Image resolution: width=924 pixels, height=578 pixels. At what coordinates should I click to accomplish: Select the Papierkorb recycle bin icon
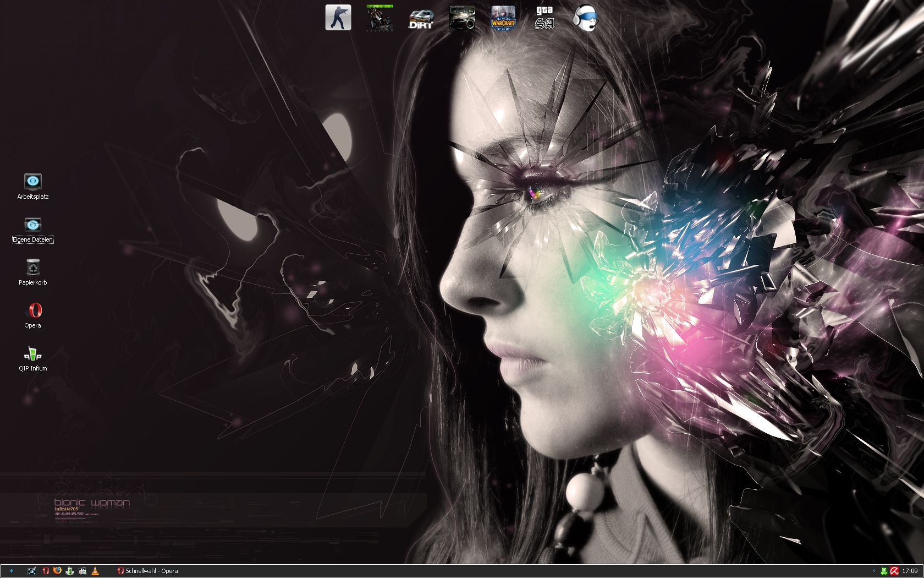coord(33,267)
